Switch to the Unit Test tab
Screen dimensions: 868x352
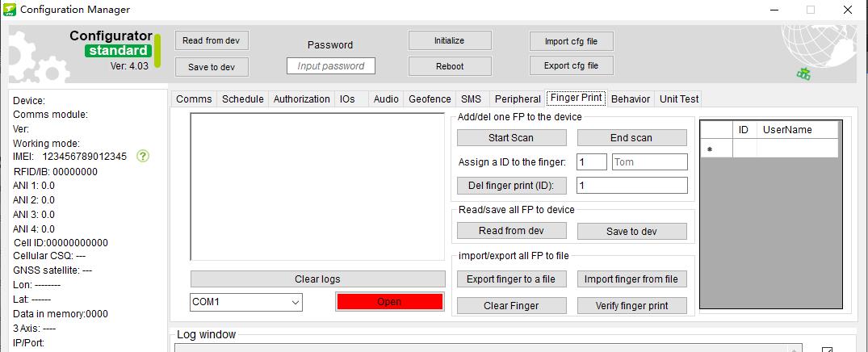point(679,99)
